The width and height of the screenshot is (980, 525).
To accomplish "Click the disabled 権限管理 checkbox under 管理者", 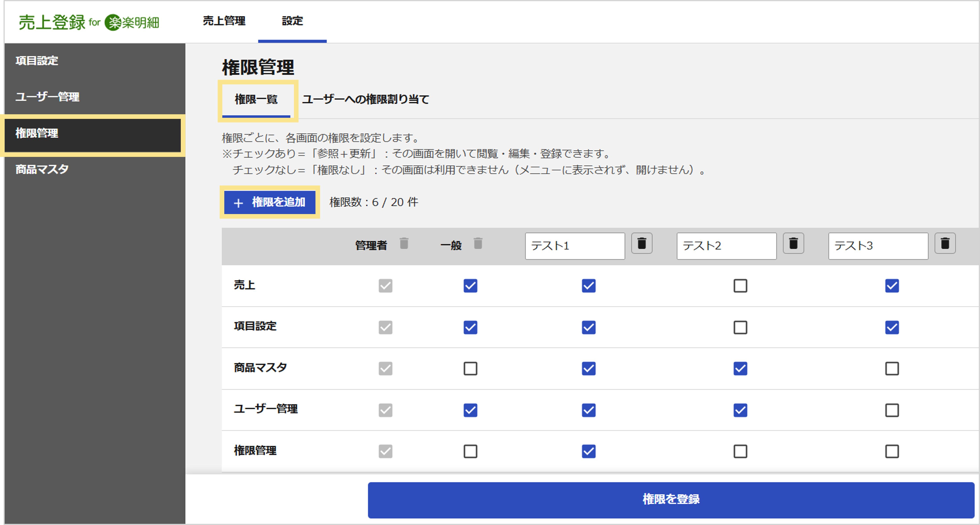I will click(x=385, y=452).
